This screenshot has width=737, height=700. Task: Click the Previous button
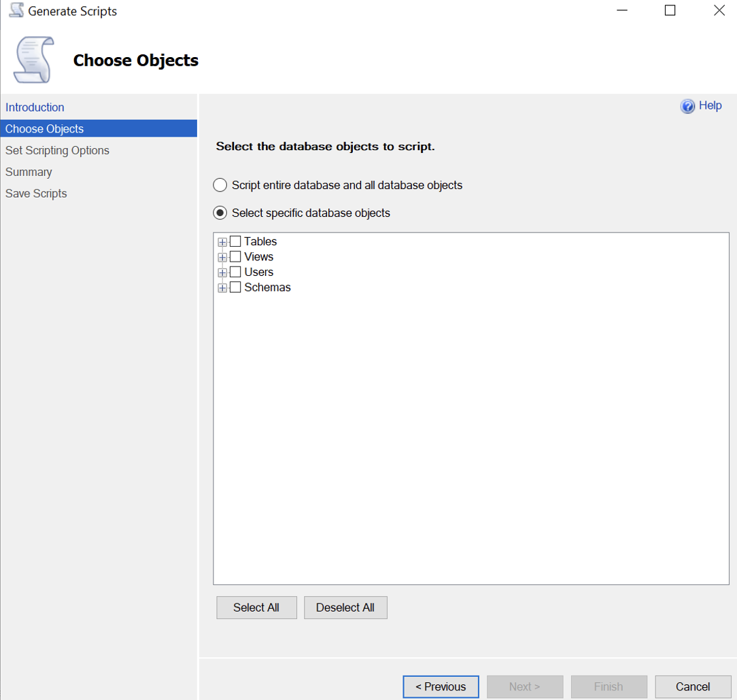(x=441, y=686)
